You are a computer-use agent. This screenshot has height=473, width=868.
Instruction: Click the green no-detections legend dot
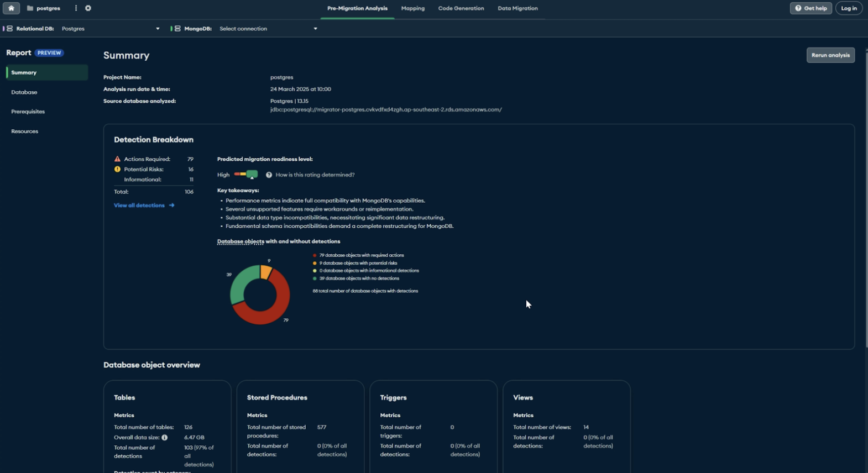[x=315, y=278]
